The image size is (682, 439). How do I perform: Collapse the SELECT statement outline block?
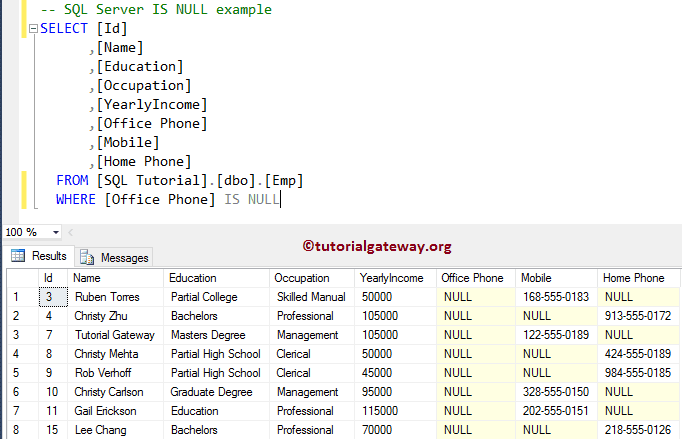33,29
